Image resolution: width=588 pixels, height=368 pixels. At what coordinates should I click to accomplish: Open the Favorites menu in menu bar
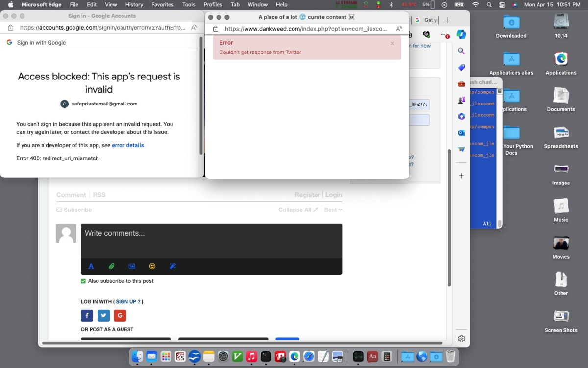pyautogui.click(x=162, y=4)
